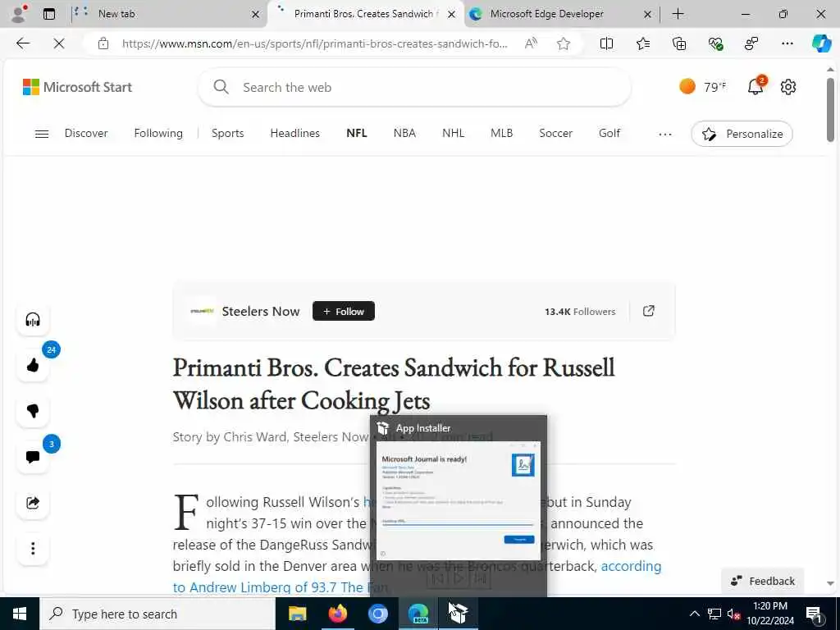Show hidden system tray icons

(694, 614)
